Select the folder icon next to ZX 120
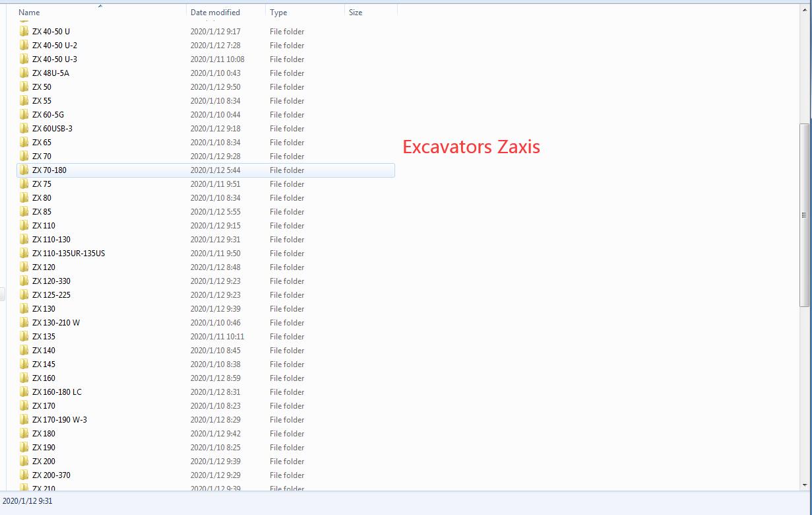Viewport: 812px width, 515px height. pyautogui.click(x=24, y=267)
